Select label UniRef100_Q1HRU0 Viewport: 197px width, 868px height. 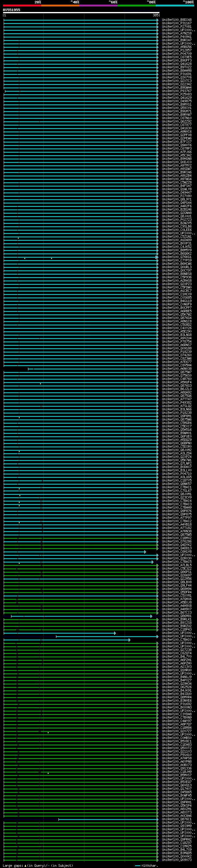tap(177, 670)
